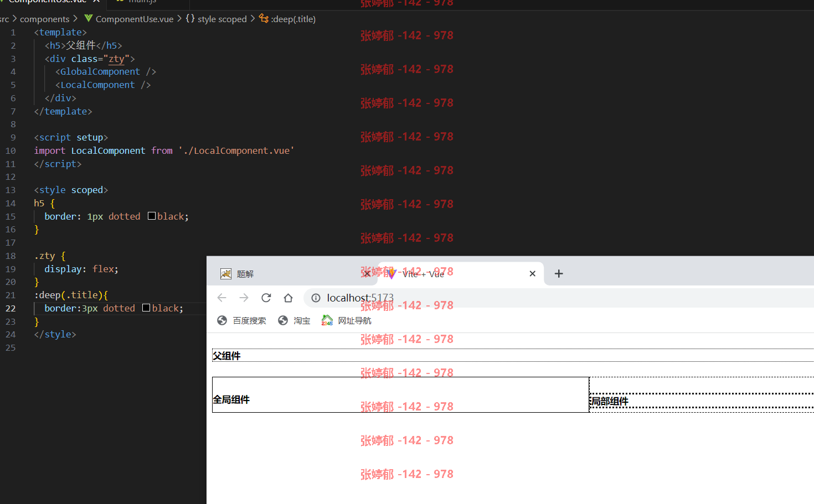Open a new browser tab
814x504 pixels.
(559, 273)
